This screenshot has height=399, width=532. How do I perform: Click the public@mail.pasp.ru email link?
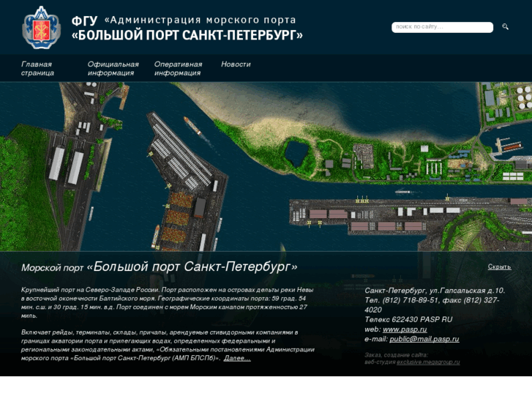click(x=424, y=339)
